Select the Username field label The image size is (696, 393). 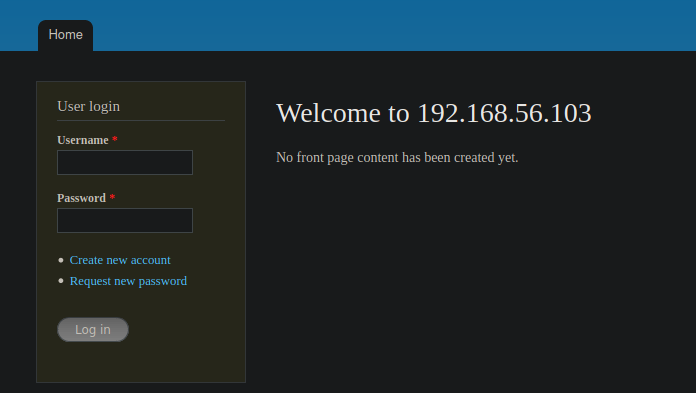pos(83,140)
